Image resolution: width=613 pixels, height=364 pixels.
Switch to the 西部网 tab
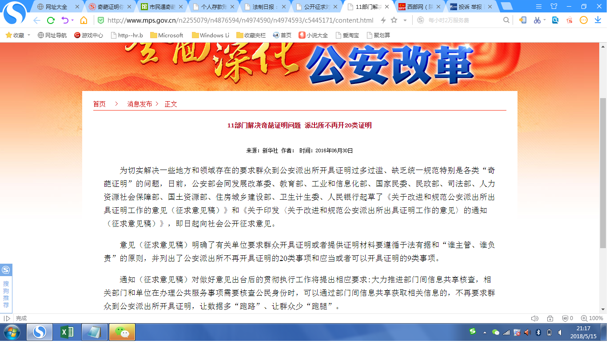(x=418, y=7)
